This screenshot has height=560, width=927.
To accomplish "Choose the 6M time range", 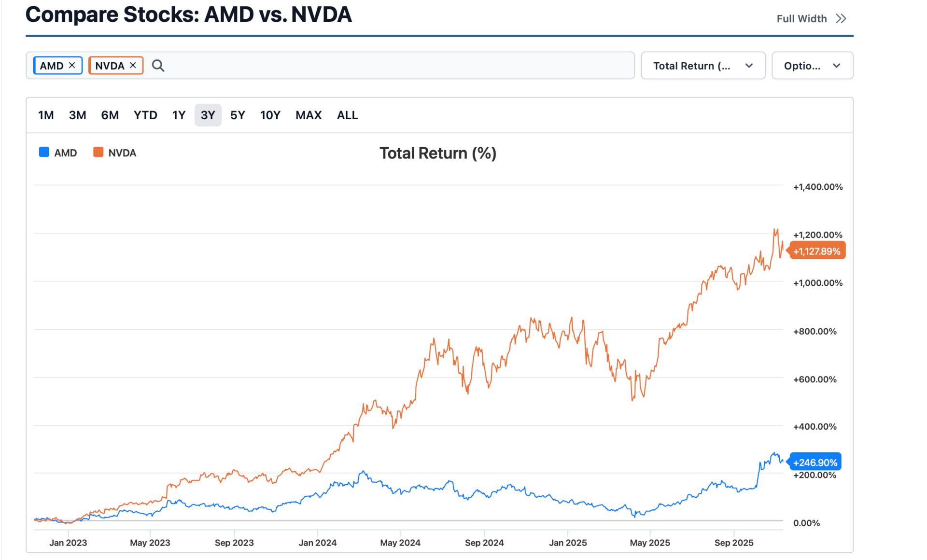I will point(110,115).
